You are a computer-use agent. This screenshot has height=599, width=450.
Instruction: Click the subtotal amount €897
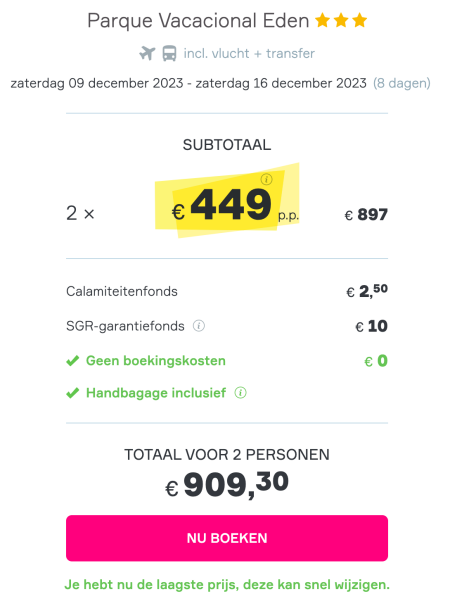[366, 214]
